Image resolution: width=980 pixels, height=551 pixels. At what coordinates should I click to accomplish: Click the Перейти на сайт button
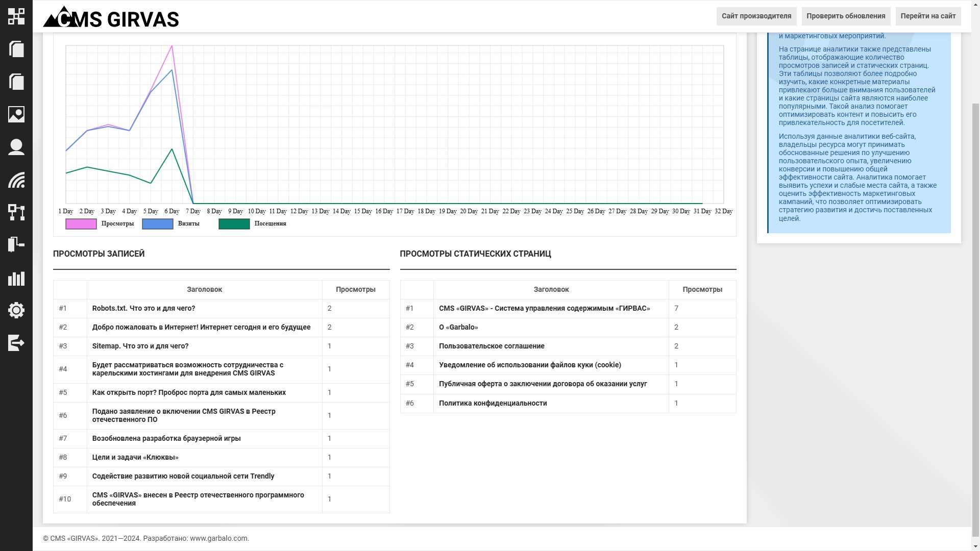pos(927,16)
